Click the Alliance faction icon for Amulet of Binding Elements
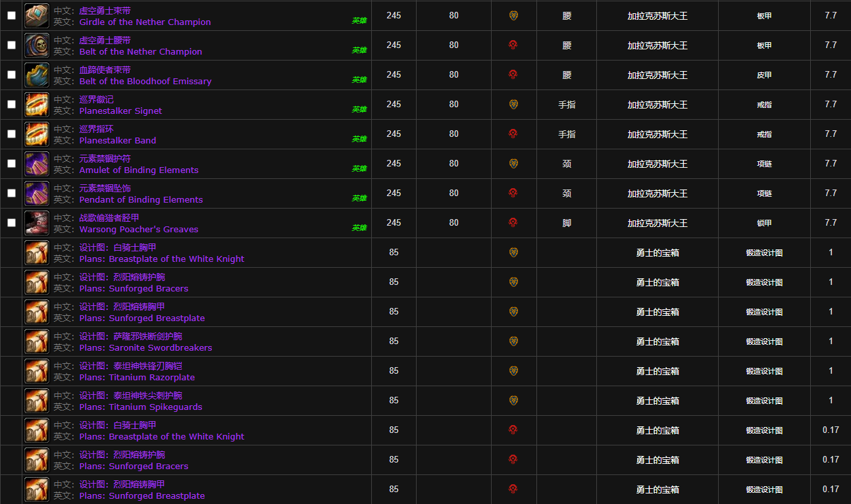 click(x=513, y=163)
